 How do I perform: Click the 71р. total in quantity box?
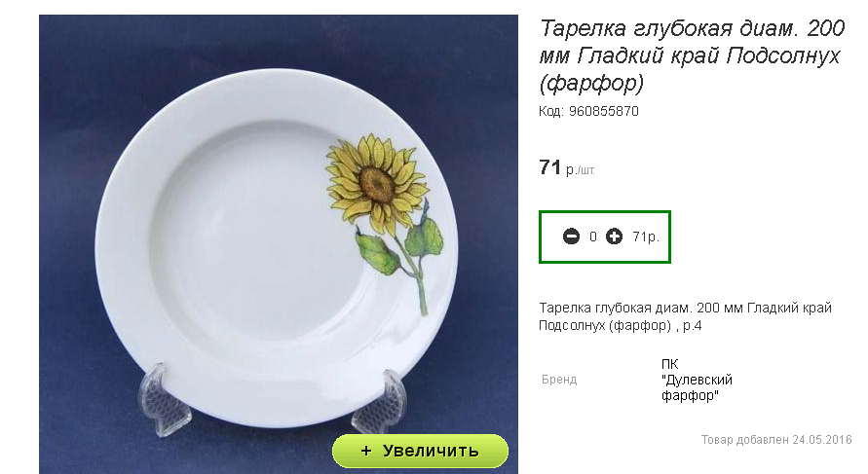click(646, 237)
